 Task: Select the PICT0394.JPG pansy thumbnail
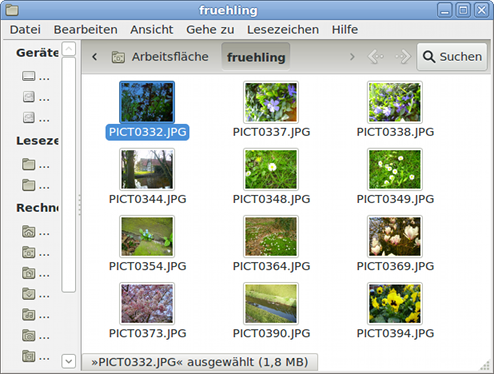(x=395, y=304)
